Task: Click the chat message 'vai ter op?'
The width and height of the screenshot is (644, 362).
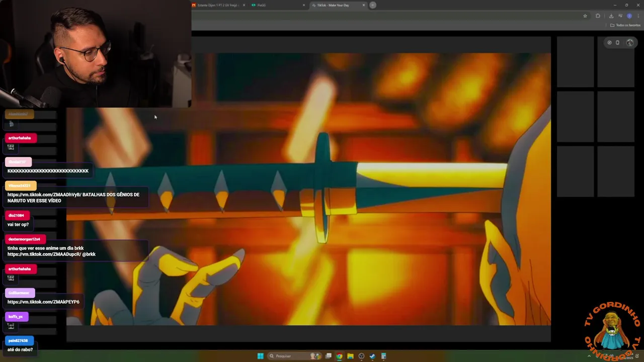Action: click(x=18, y=225)
